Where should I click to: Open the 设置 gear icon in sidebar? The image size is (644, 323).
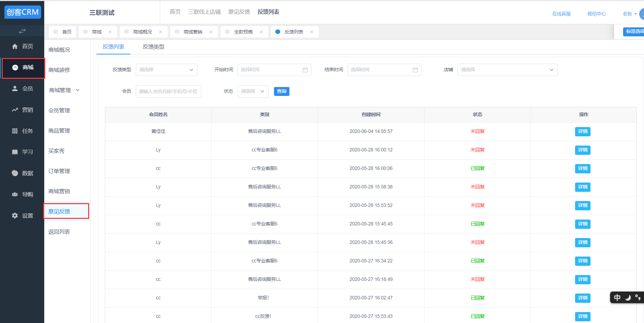coord(15,216)
